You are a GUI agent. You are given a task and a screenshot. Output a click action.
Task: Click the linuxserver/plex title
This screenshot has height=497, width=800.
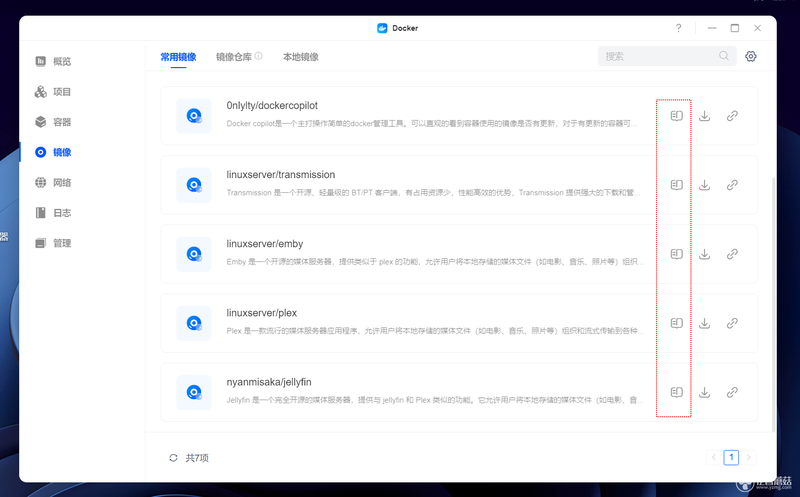click(262, 313)
